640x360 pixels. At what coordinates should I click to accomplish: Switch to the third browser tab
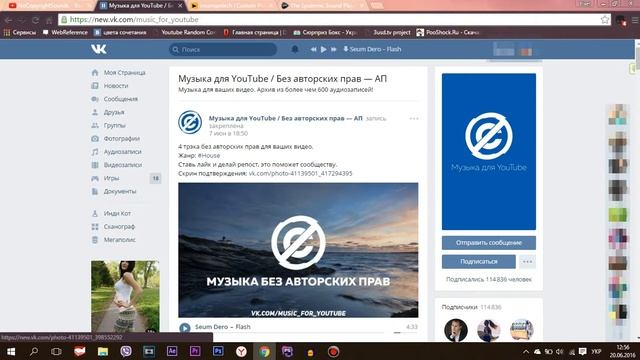coord(233,6)
